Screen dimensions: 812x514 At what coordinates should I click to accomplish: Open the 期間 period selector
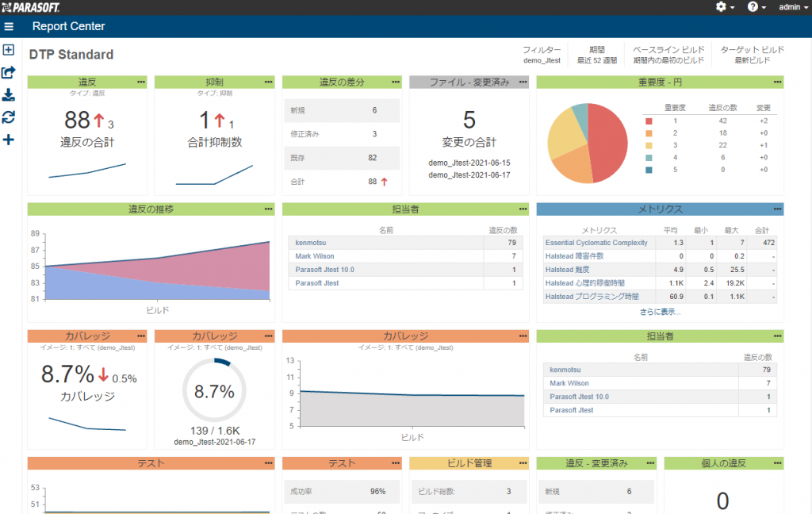click(x=597, y=55)
